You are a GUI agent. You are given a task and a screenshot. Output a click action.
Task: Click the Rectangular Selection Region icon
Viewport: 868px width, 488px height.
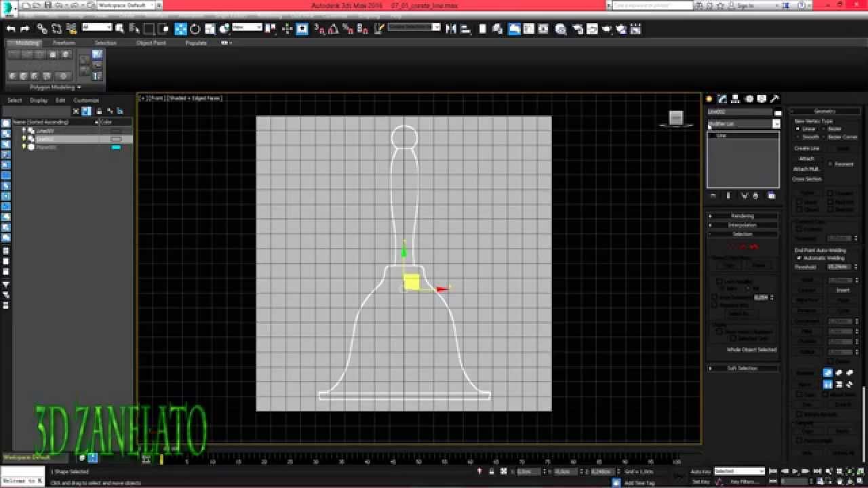tap(149, 28)
